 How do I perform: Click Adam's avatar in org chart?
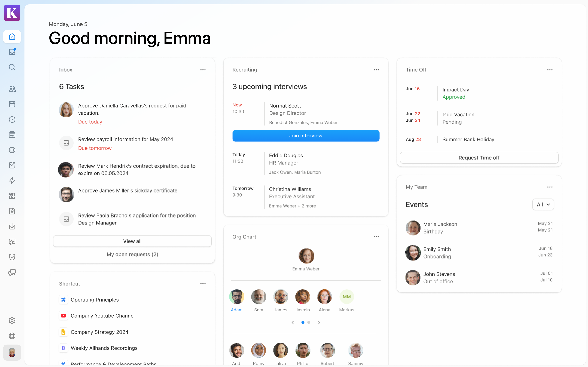click(237, 297)
